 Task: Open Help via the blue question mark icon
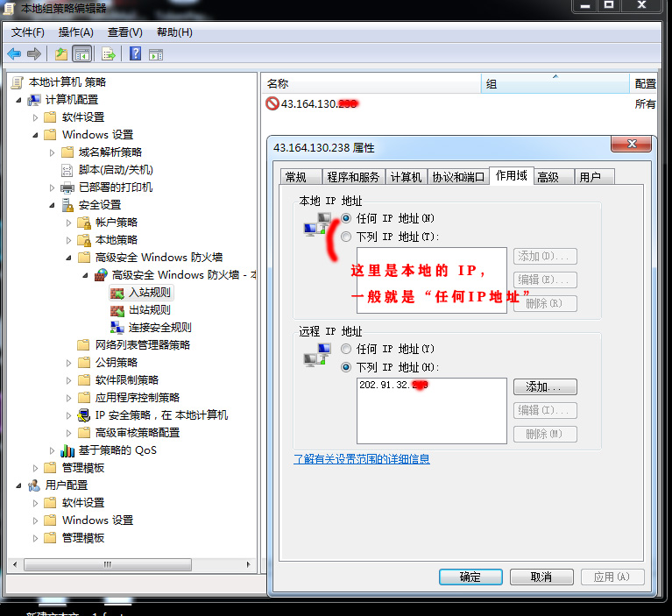coord(136,54)
